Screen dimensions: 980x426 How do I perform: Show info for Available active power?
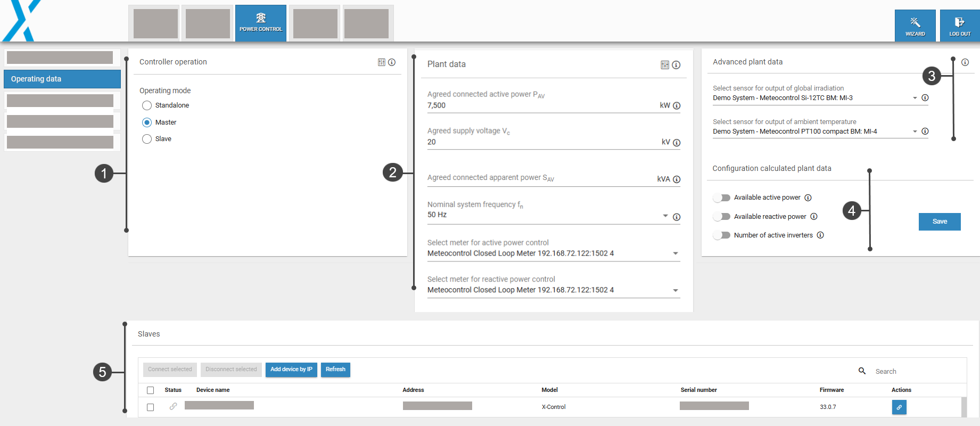(x=808, y=198)
